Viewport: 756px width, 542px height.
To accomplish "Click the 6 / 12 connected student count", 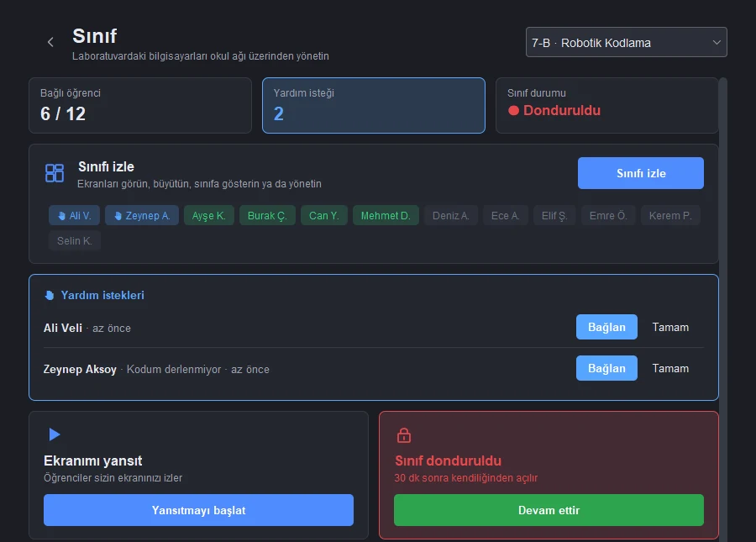I will (x=63, y=113).
